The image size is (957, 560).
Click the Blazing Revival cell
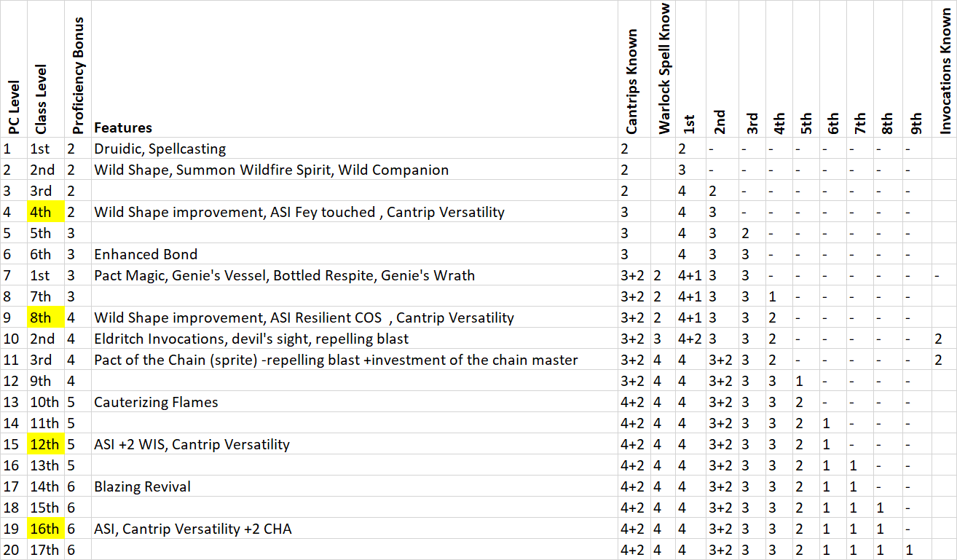pos(143,486)
